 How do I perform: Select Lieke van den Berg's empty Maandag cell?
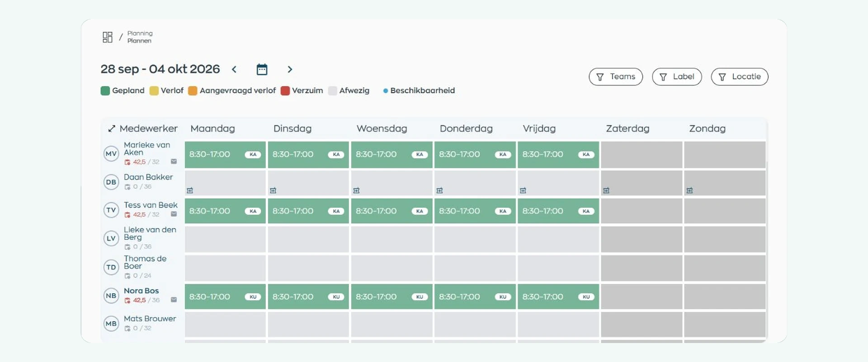coord(225,239)
